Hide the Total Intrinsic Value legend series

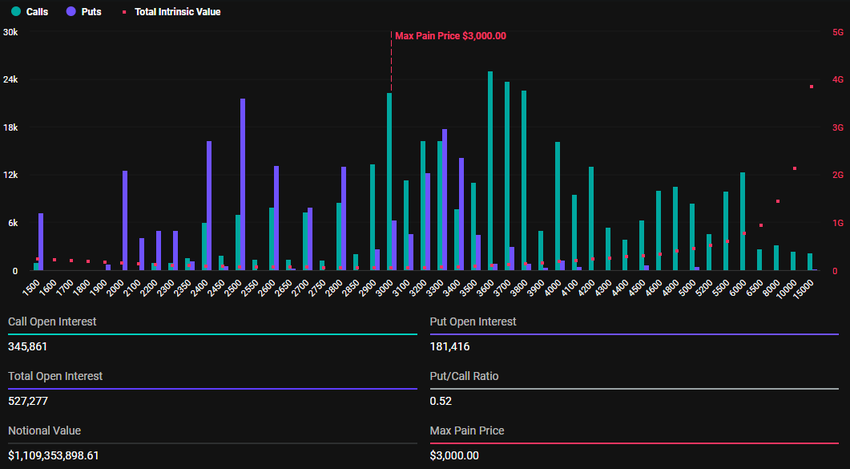176,12
